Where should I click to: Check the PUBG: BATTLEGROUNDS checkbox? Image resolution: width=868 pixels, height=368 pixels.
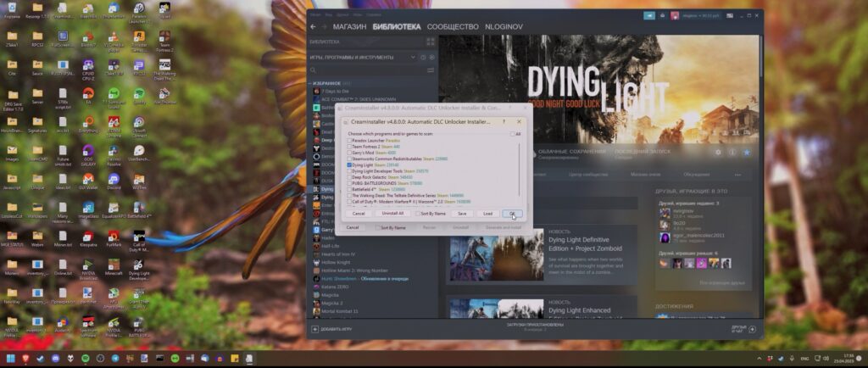349,183
